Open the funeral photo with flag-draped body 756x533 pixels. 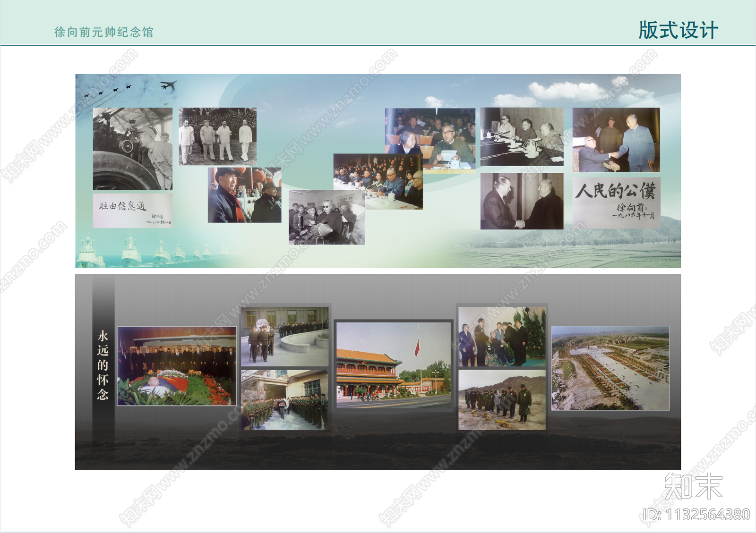(177, 366)
